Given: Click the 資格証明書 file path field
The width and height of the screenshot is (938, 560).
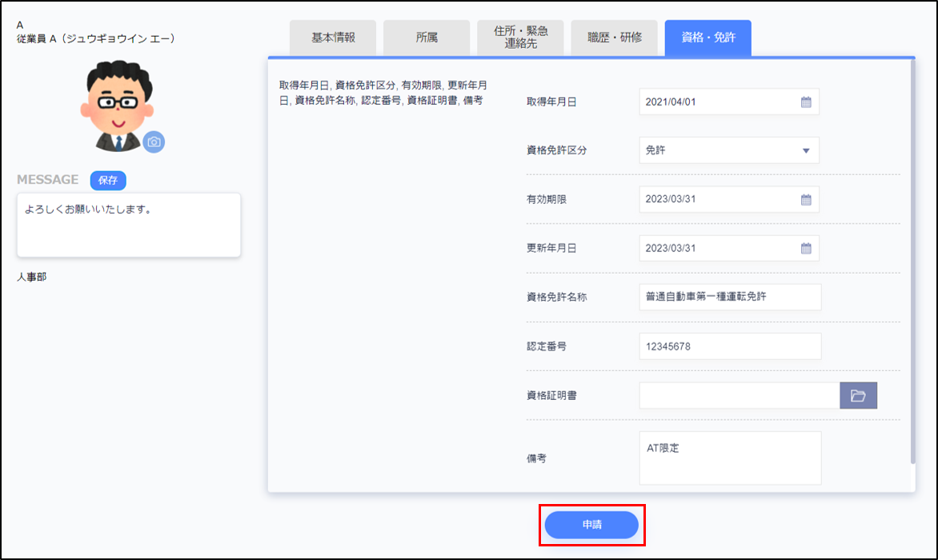Looking at the screenshot, I should point(739,395).
